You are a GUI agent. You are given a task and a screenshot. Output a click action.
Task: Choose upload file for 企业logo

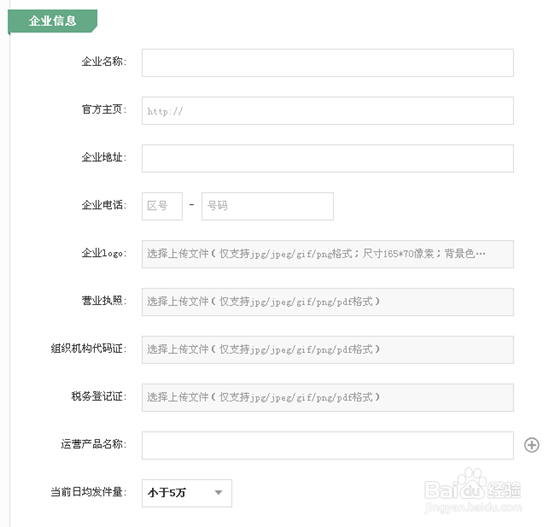[328, 254]
